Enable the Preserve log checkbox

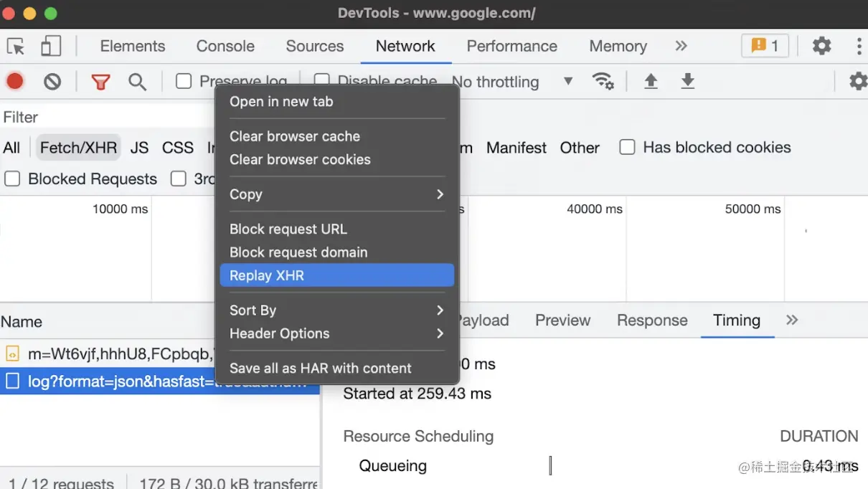[x=184, y=81]
